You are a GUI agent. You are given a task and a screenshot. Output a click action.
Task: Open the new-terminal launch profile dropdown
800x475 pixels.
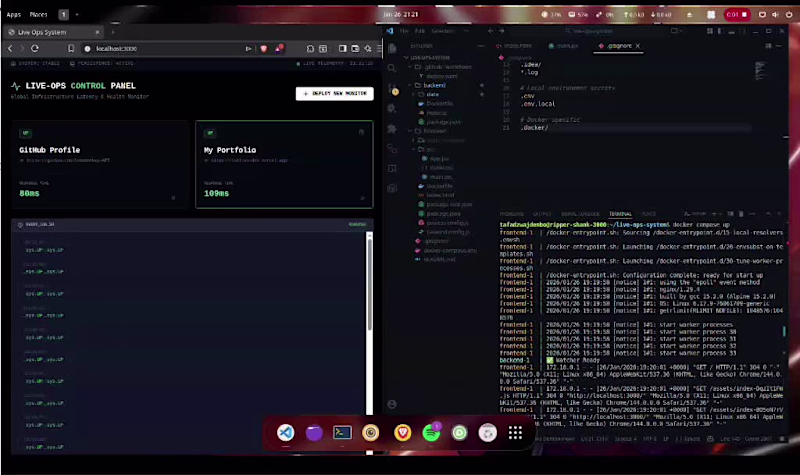click(721, 214)
